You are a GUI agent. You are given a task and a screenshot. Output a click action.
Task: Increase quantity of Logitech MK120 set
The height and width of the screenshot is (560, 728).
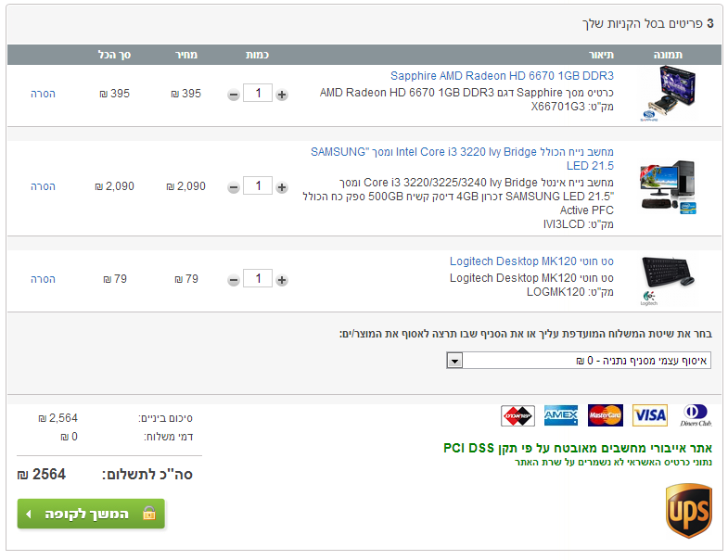click(282, 280)
